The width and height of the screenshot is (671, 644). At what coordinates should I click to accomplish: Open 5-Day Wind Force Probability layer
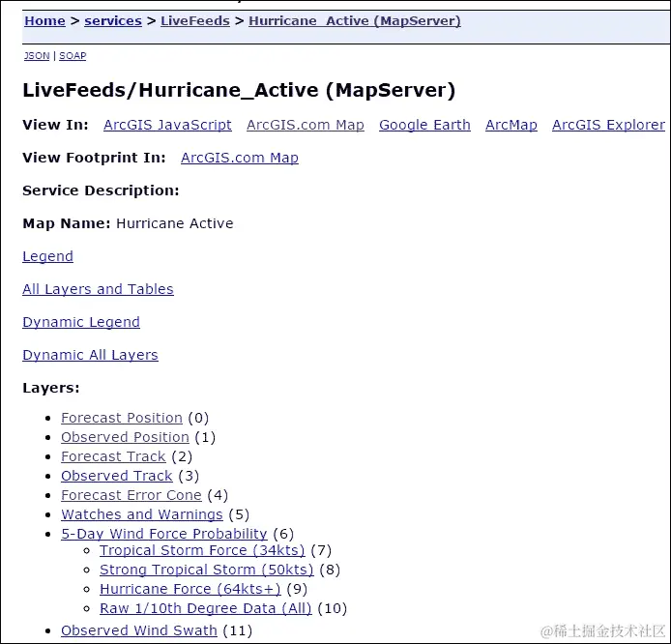[x=164, y=534]
